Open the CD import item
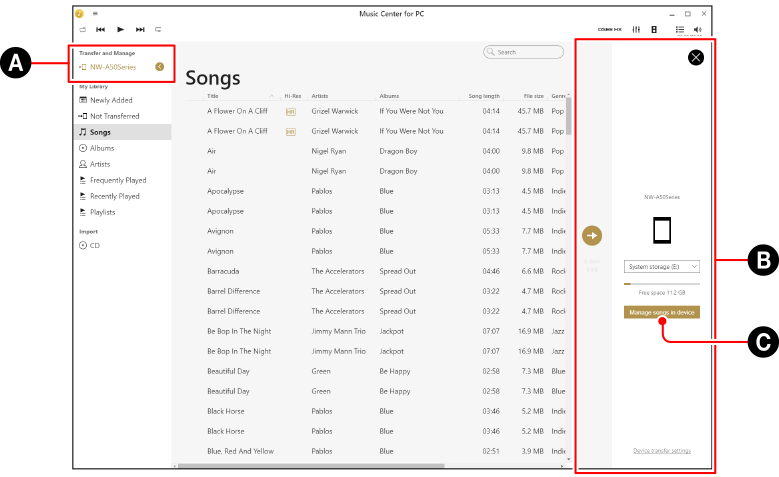 pos(95,245)
